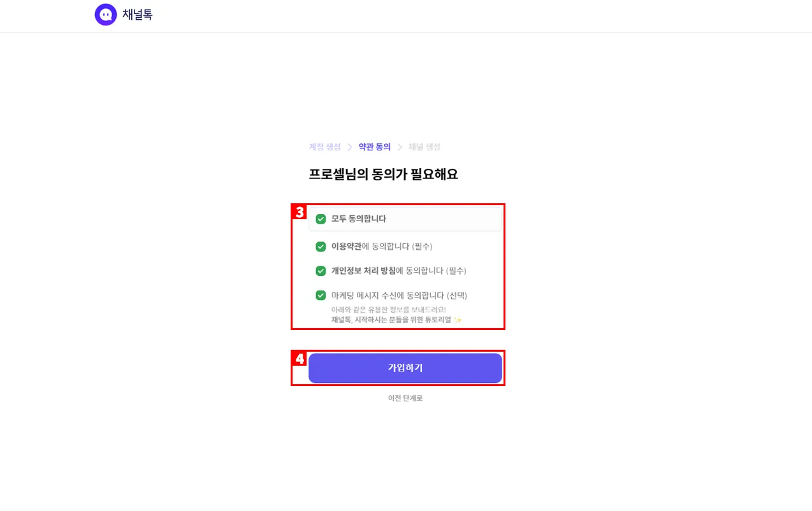The width and height of the screenshot is (812, 511).
Task: Uncheck the 이용약관 동의 (필수) checkbox
Action: (x=321, y=247)
